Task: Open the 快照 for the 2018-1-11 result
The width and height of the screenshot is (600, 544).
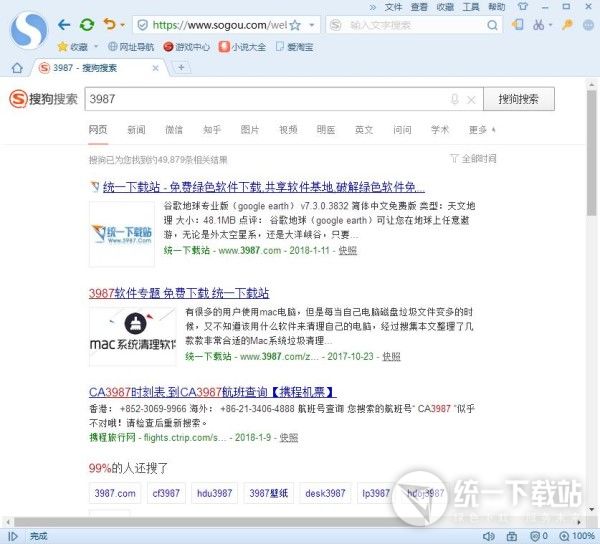Action: [x=348, y=251]
